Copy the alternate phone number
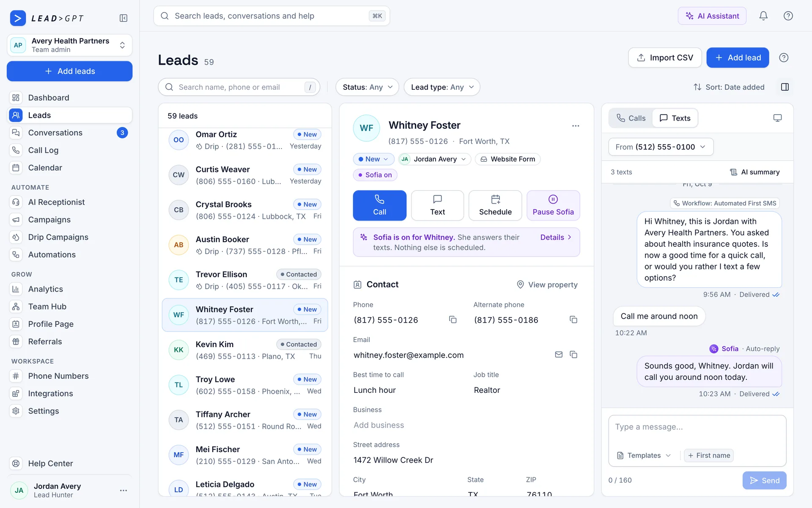 click(x=573, y=320)
